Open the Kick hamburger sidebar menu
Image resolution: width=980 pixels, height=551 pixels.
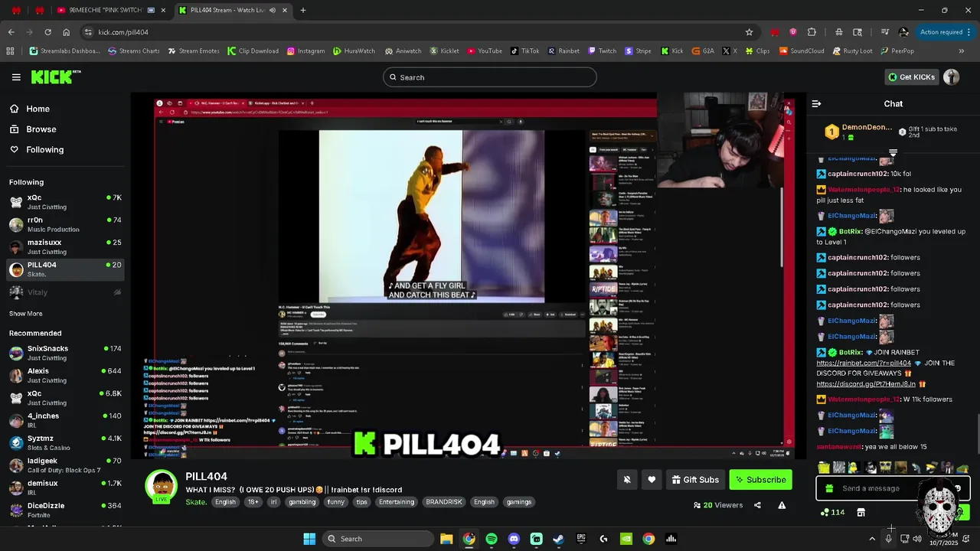point(16,77)
